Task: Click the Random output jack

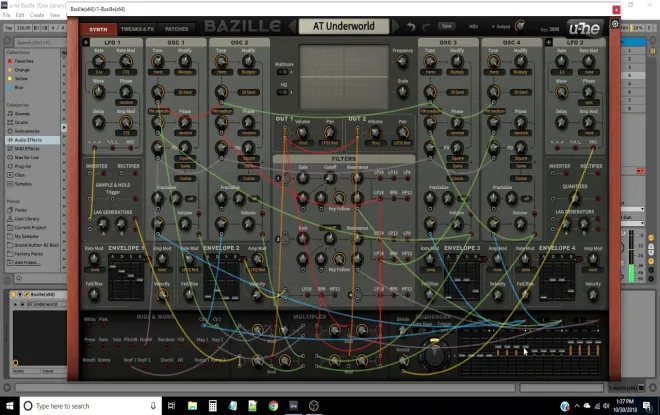Action: [x=167, y=346]
